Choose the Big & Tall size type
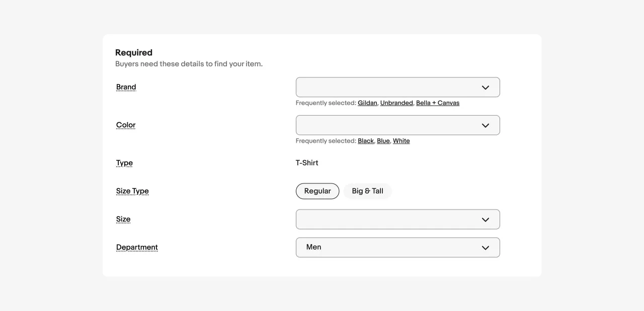This screenshot has height=311, width=644. [367, 191]
